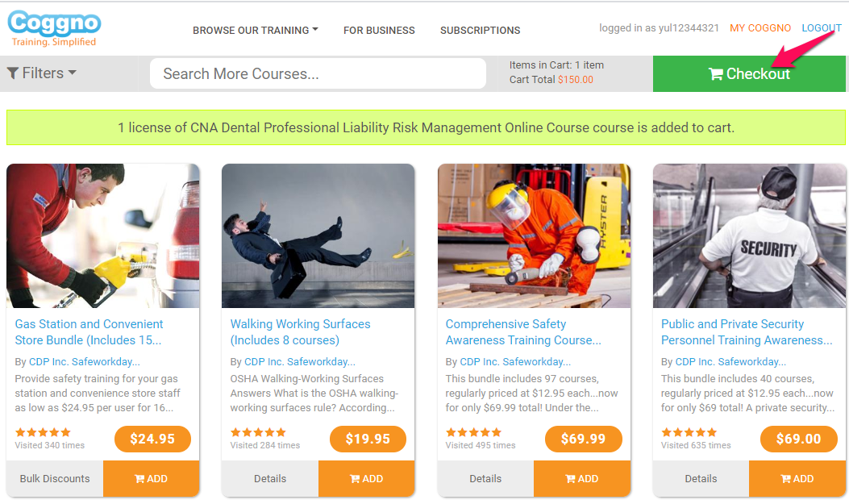Open the Comprehensive Safety Awareness Training Course title
Viewport: 849px width, 504px height.
523,332
